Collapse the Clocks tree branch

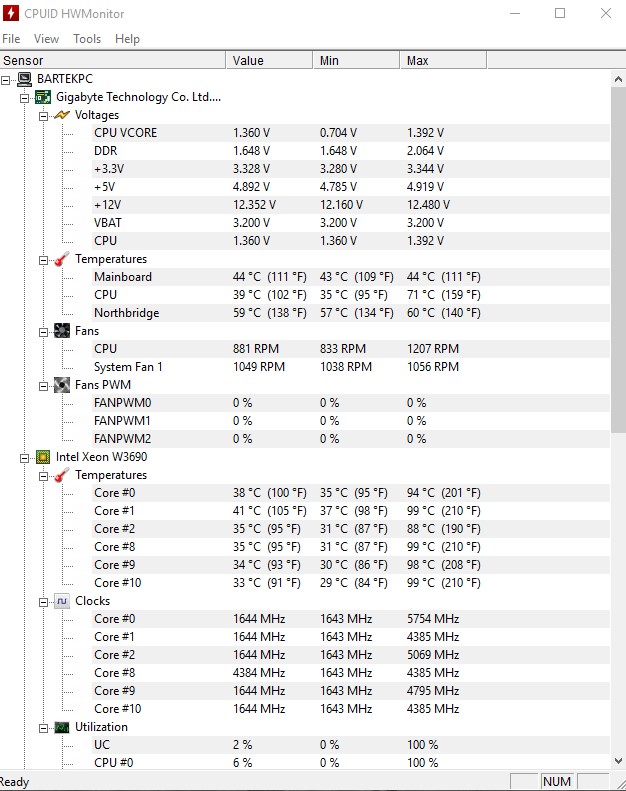click(x=44, y=601)
